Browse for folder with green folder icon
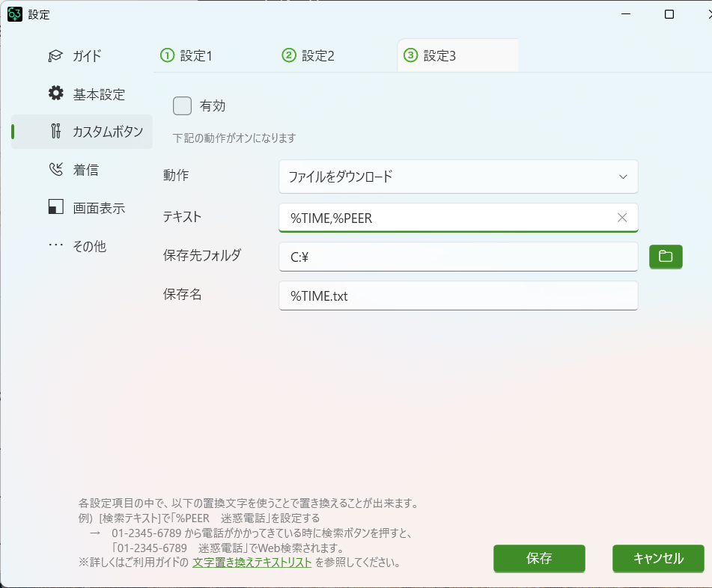Image resolution: width=712 pixels, height=588 pixels. tap(665, 257)
